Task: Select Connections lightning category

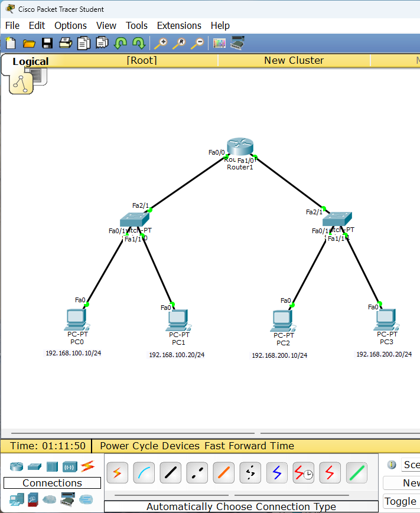Action: click(x=88, y=466)
